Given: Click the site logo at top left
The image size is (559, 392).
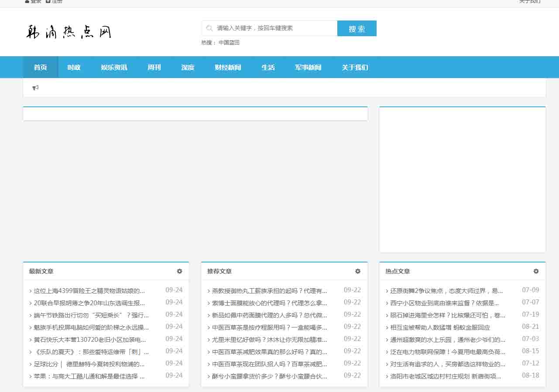Looking at the screenshot, I should click(69, 32).
